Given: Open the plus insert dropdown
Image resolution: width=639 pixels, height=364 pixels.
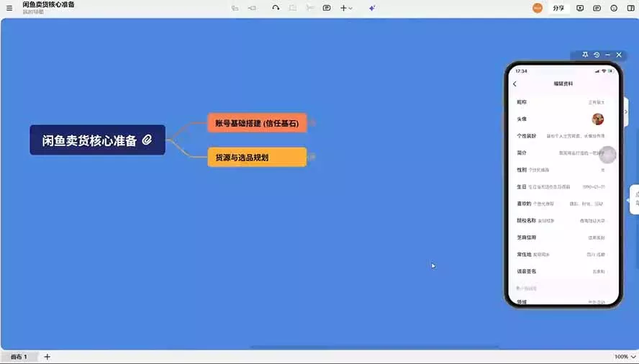Looking at the screenshot, I should (346, 8).
